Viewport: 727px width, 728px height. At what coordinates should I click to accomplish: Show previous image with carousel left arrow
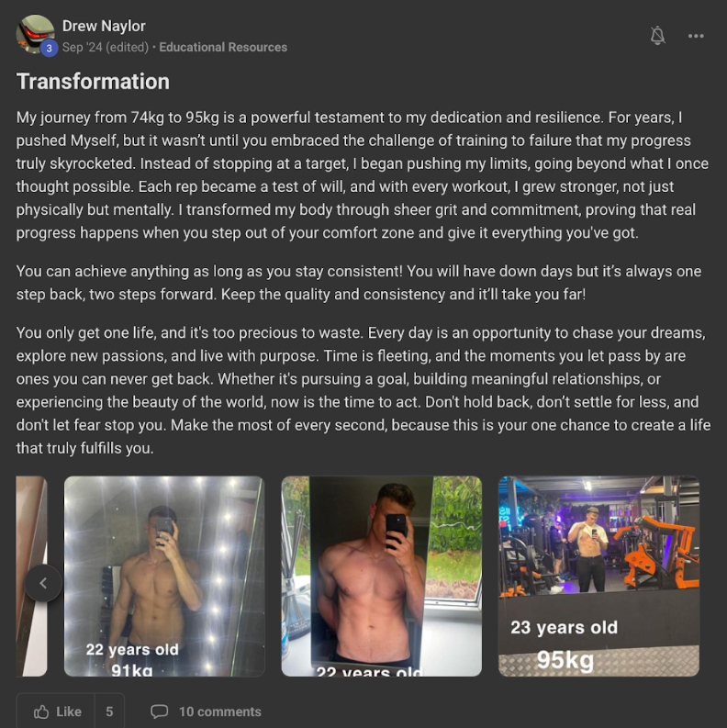[x=43, y=583]
